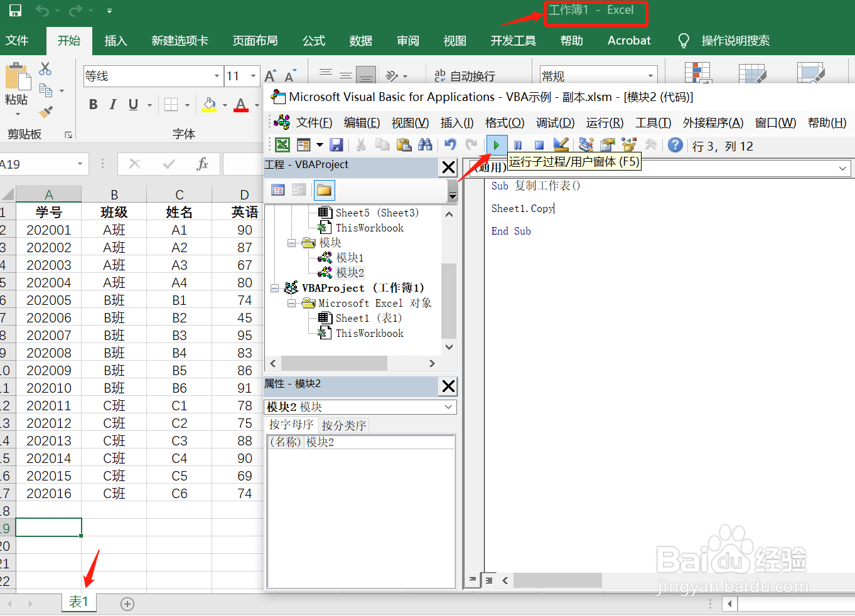The width and height of the screenshot is (855, 616).
Task: Select the 表1 sheet tab
Action: (x=78, y=602)
